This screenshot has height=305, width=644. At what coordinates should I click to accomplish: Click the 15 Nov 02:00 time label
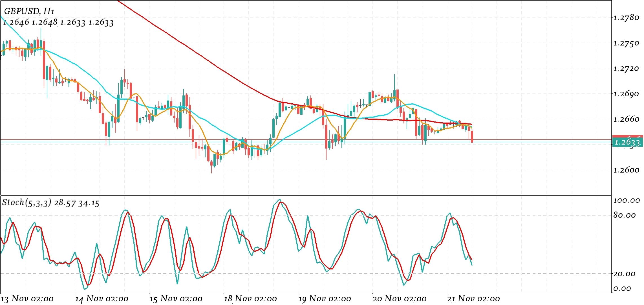(x=176, y=299)
